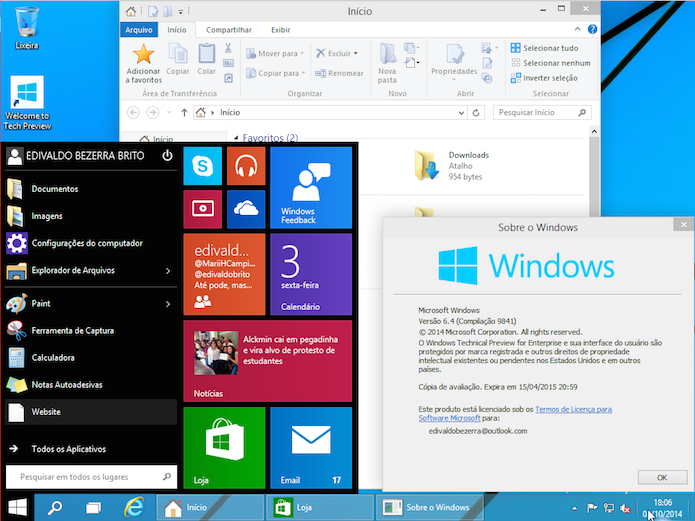The image size is (695, 521).
Task: Open the address bar history dropdown
Action: coord(461,113)
